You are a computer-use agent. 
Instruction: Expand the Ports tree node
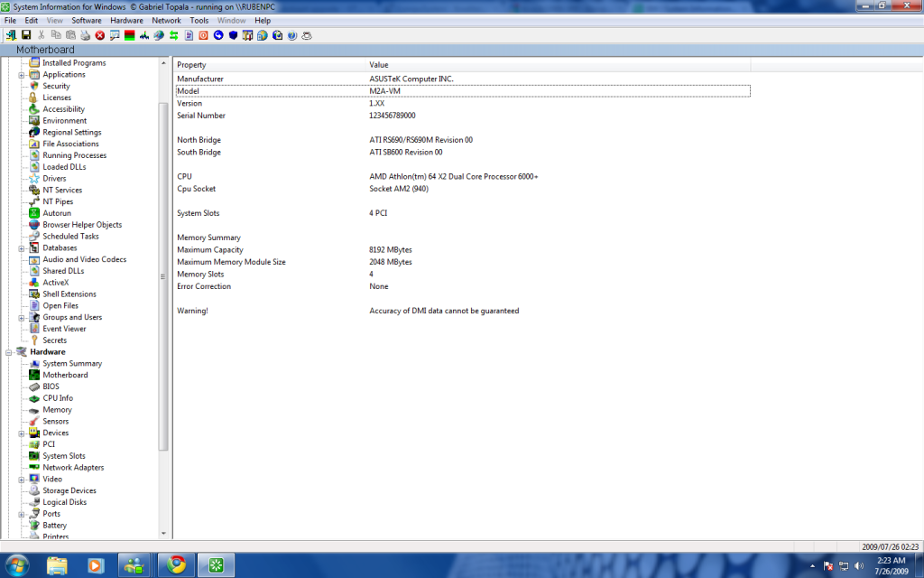click(x=22, y=514)
